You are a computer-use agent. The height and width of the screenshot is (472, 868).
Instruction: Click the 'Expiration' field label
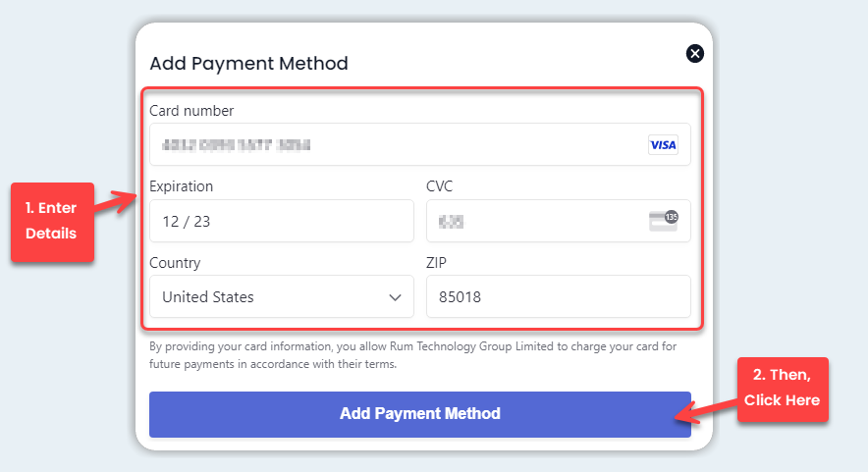181,186
